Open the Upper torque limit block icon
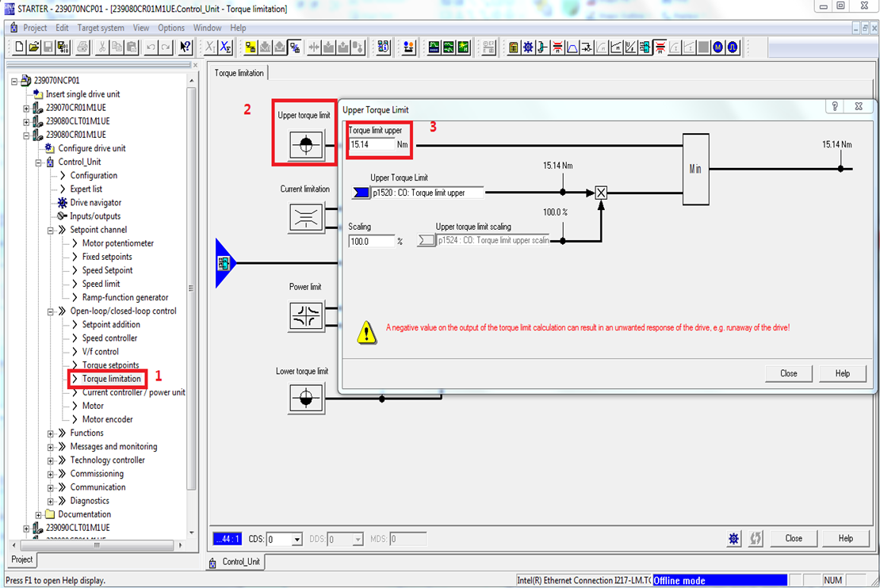 pyautogui.click(x=306, y=144)
